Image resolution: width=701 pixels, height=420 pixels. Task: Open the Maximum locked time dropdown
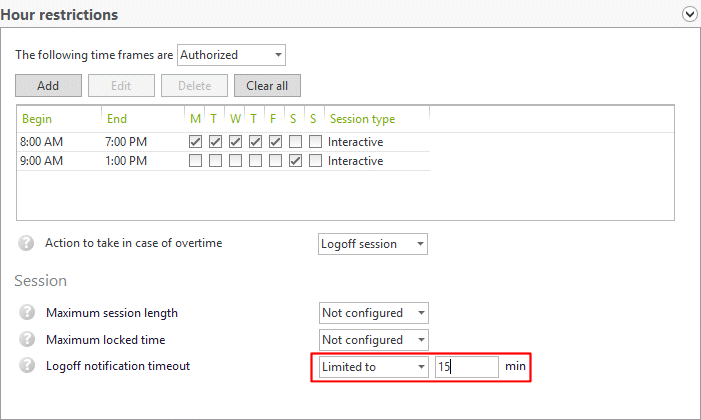pyautogui.click(x=373, y=340)
